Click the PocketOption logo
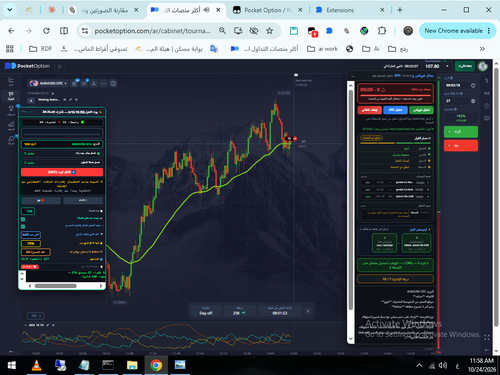Screen dimensions: 500x375 point(27,66)
